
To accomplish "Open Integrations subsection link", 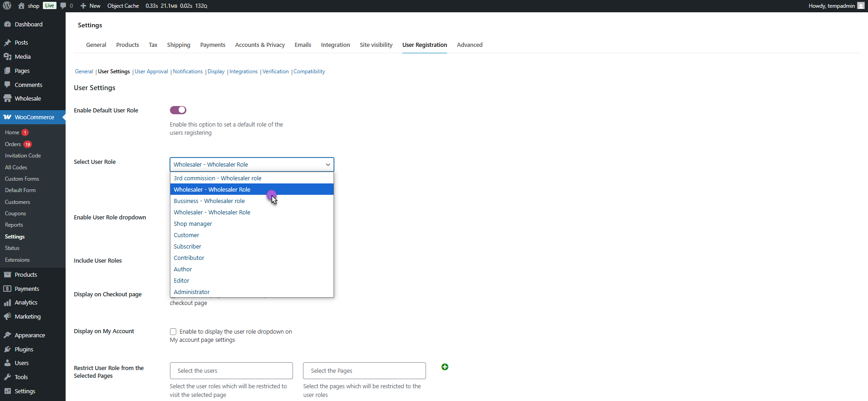I will click(243, 71).
